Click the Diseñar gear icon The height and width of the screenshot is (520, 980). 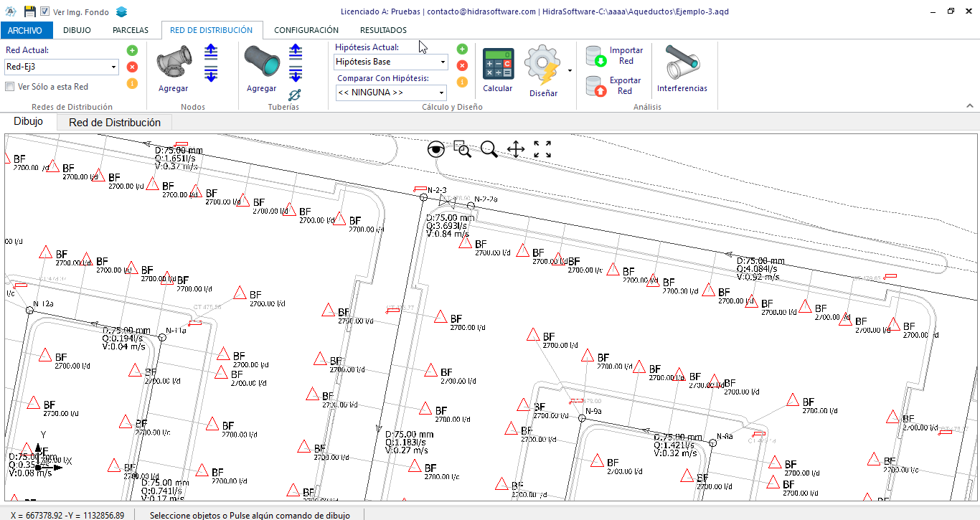[542, 65]
